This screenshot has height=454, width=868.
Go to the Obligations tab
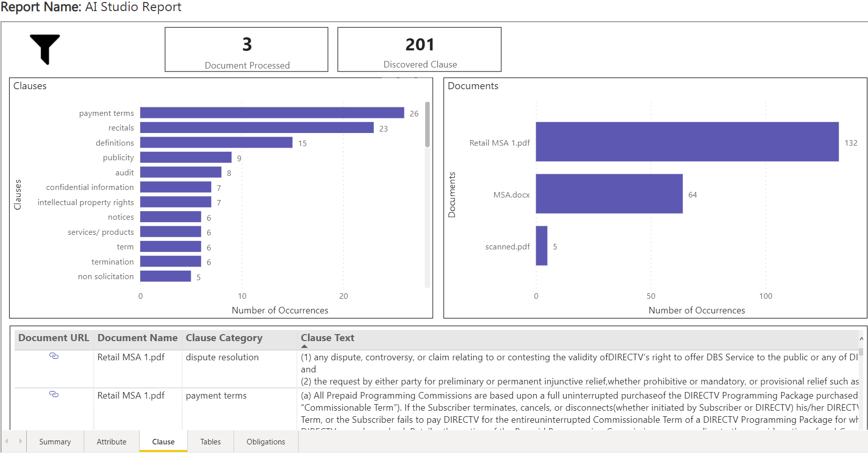266,442
